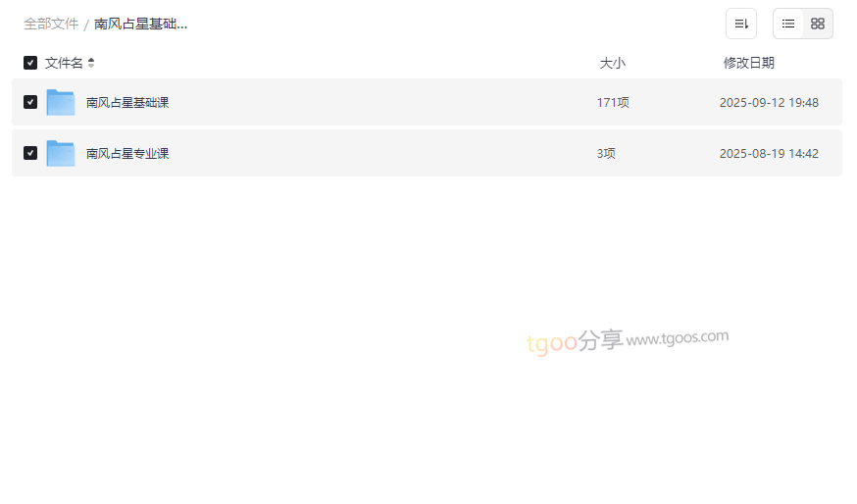
Task: Switch to list view layout
Action: pos(788,24)
